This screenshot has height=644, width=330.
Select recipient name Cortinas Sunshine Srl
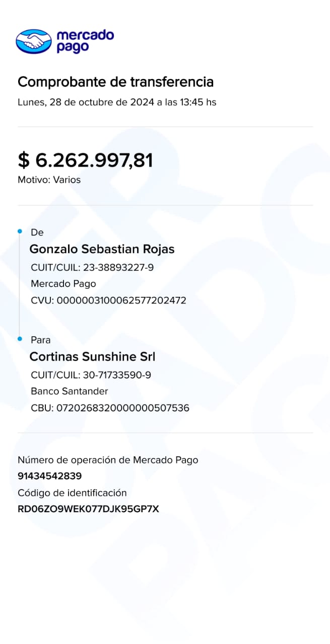[92, 357]
